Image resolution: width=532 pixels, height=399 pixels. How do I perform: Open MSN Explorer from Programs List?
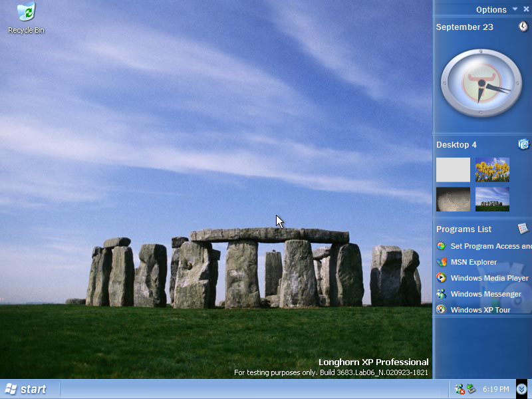click(473, 262)
